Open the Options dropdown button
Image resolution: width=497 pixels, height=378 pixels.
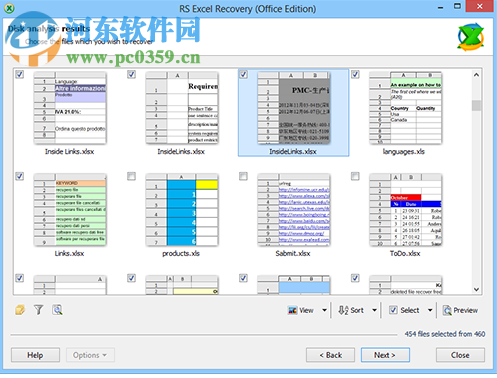(x=90, y=355)
